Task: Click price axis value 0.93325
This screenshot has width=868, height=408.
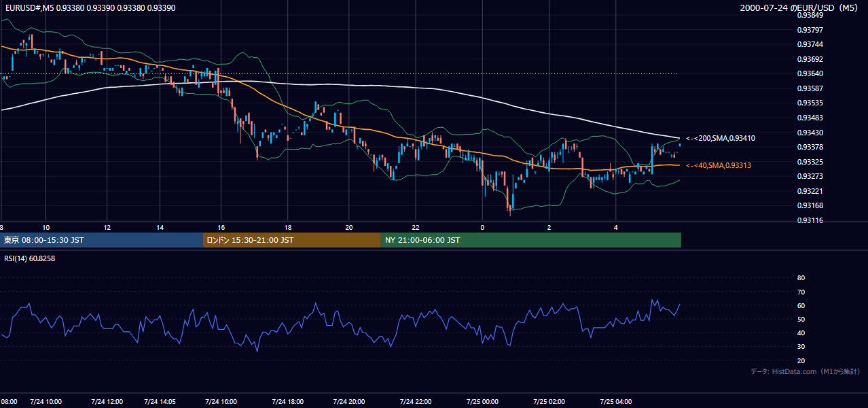Action: pyautogui.click(x=810, y=162)
